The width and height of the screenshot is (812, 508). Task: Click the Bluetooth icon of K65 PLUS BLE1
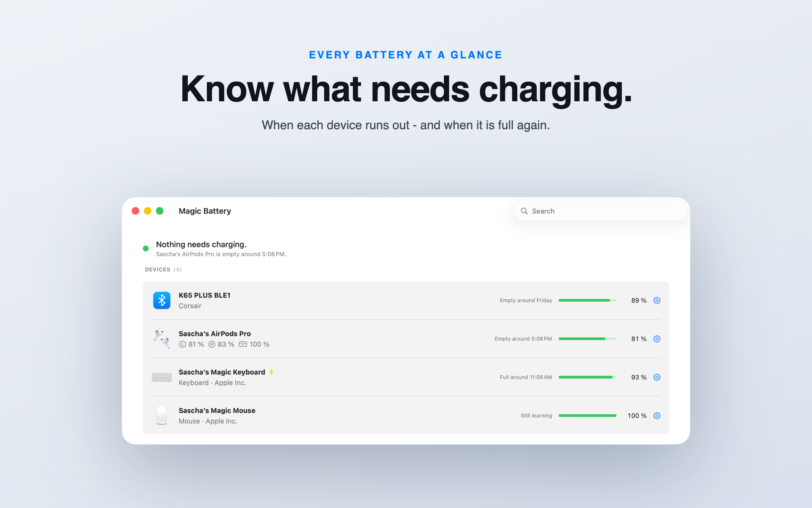162,300
